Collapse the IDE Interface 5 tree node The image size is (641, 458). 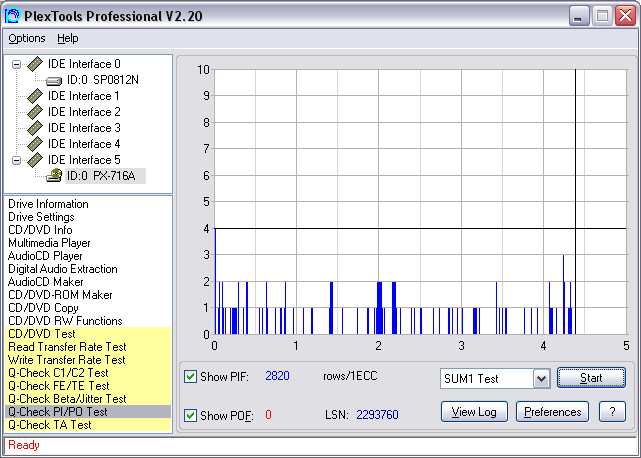click(x=16, y=160)
